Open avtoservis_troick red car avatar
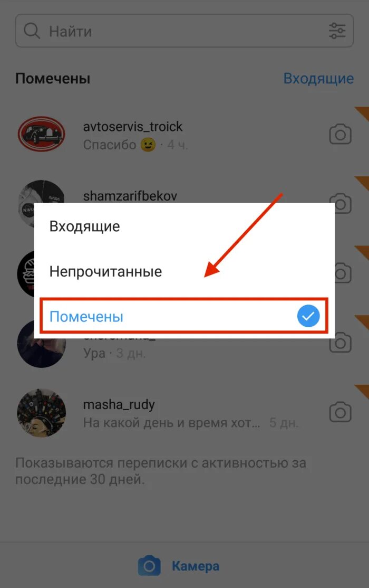Screen dimensions: 369x588 click(41, 134)
